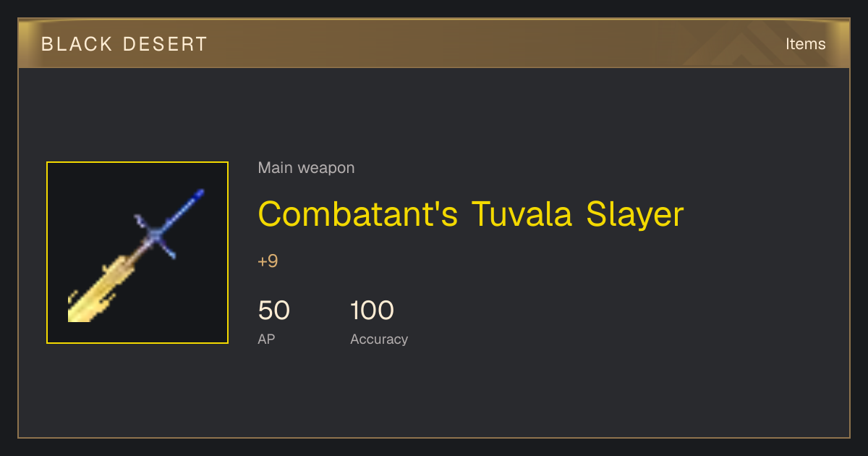
Task: Click the word Tuvala in item name
Action: coord(522,214)
